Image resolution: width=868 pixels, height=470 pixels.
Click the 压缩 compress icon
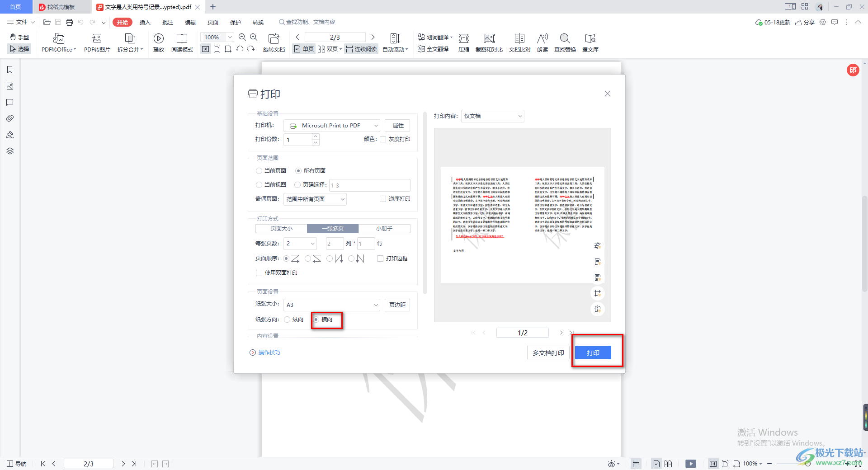click(x=464, y=38)
